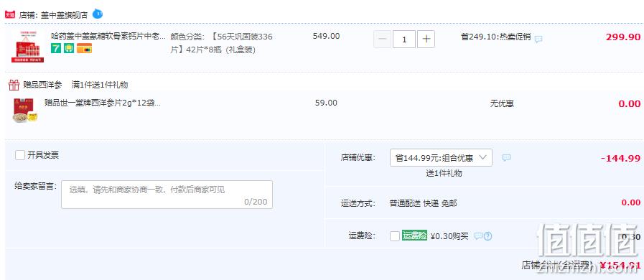Click the green 运费险 label badge

coord(414,235)
